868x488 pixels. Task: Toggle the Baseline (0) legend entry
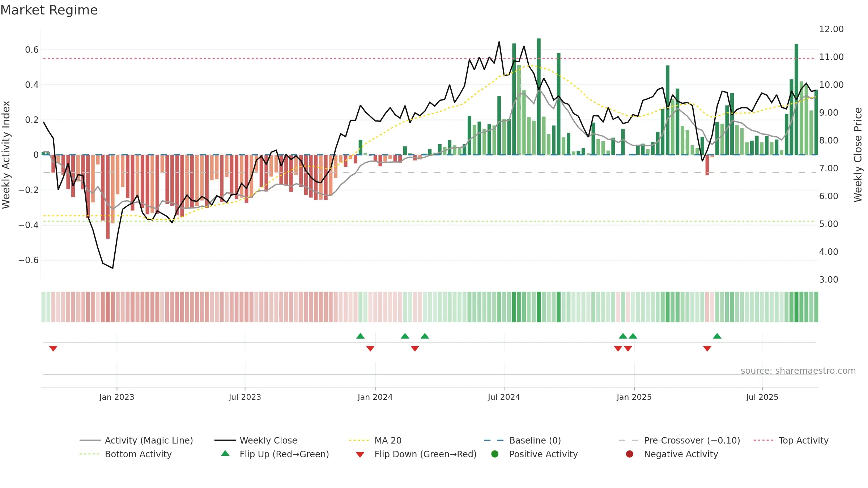[x=522, y=440]
